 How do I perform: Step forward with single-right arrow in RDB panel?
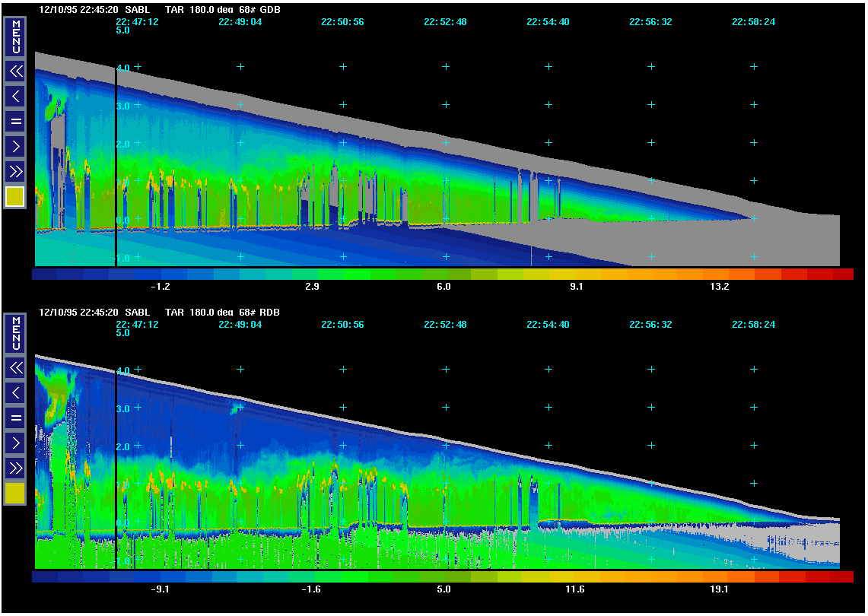(15, 442)
